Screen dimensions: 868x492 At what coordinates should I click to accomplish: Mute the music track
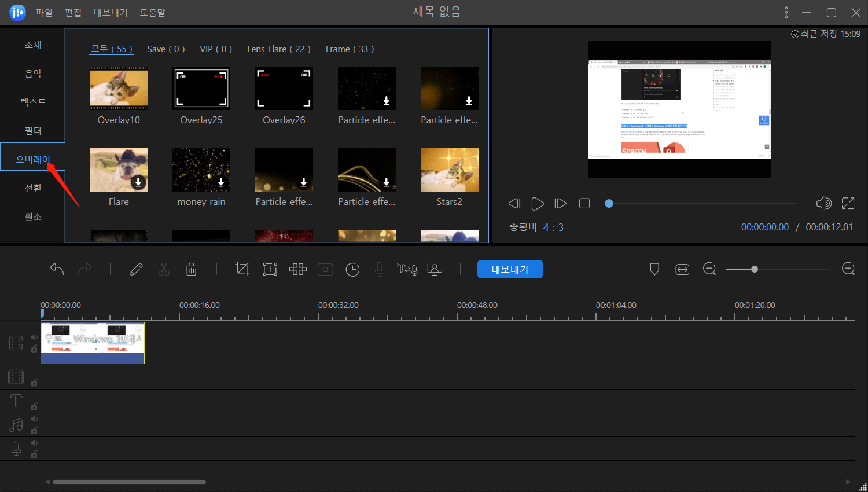click(34, 419)
